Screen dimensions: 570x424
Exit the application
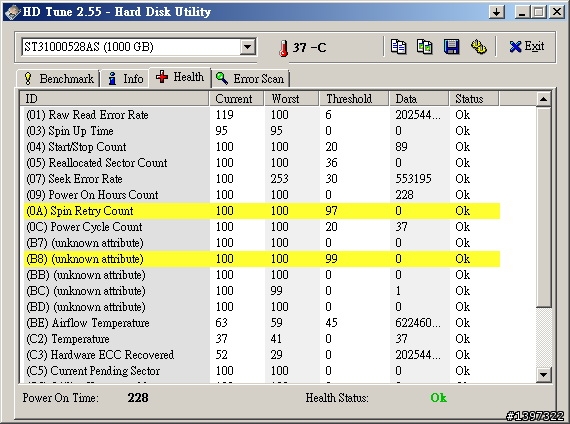point(527,47)
